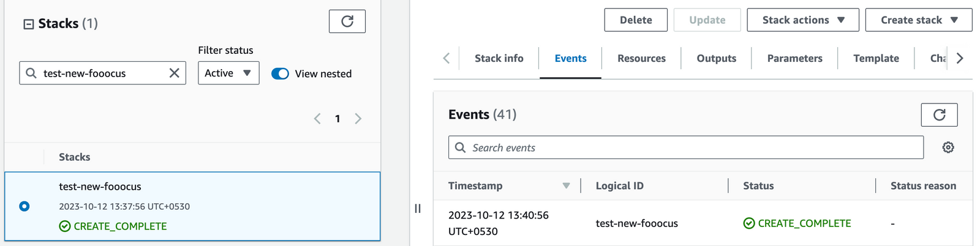
Task: Toggle the View nested switch
Action: tap(280, 73)
